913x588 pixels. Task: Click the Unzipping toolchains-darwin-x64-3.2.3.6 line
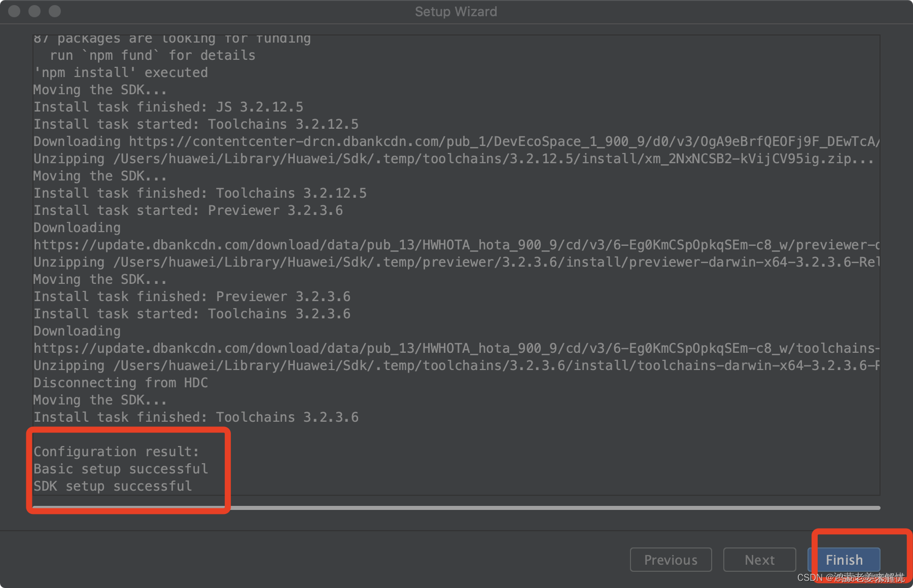point(456,365)
